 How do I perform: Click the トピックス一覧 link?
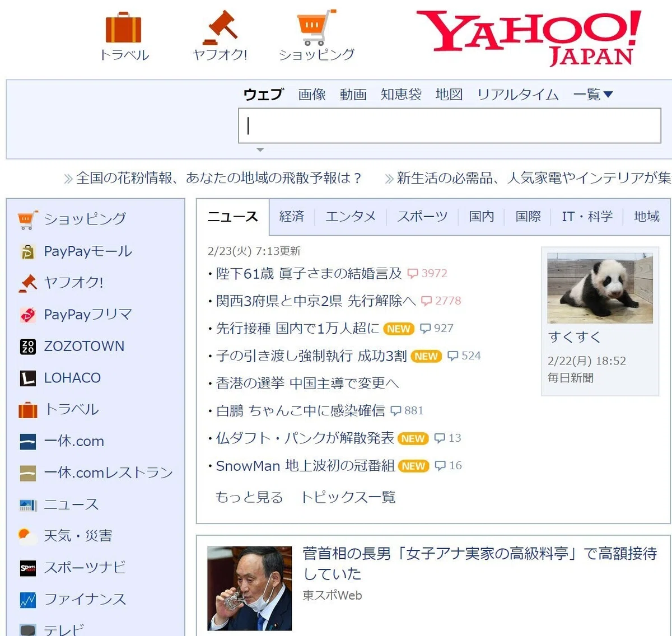click(x=348, y=497)
